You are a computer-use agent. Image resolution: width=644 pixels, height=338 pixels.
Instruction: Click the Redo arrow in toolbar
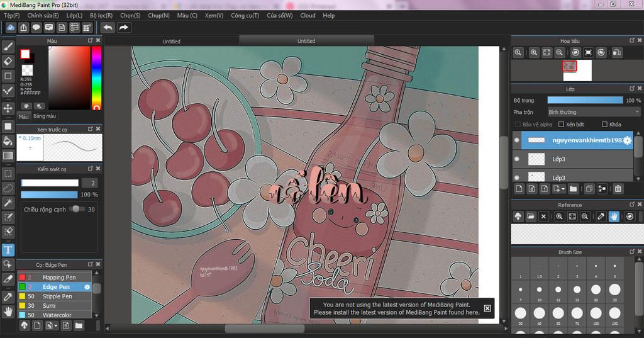coord(123,28)
